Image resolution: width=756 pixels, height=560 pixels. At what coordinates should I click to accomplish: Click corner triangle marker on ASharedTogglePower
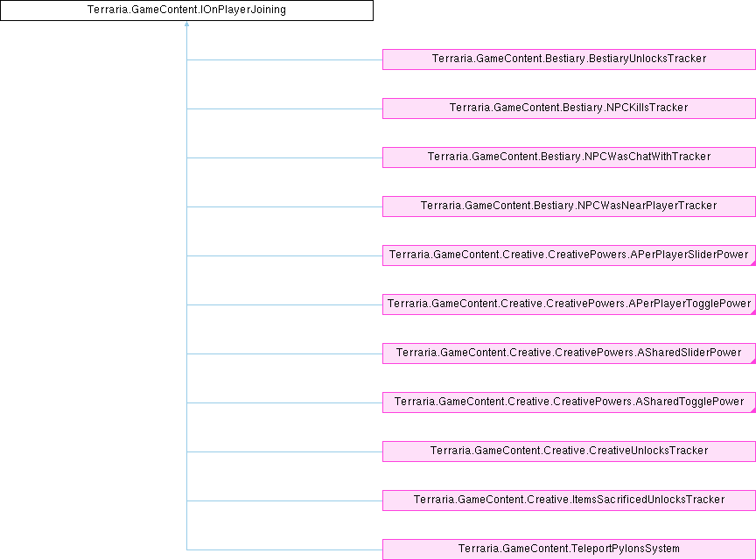[752, 409]
